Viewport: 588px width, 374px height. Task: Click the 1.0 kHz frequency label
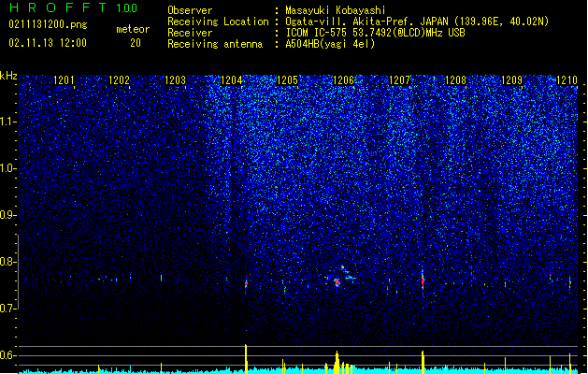[8, 168]
